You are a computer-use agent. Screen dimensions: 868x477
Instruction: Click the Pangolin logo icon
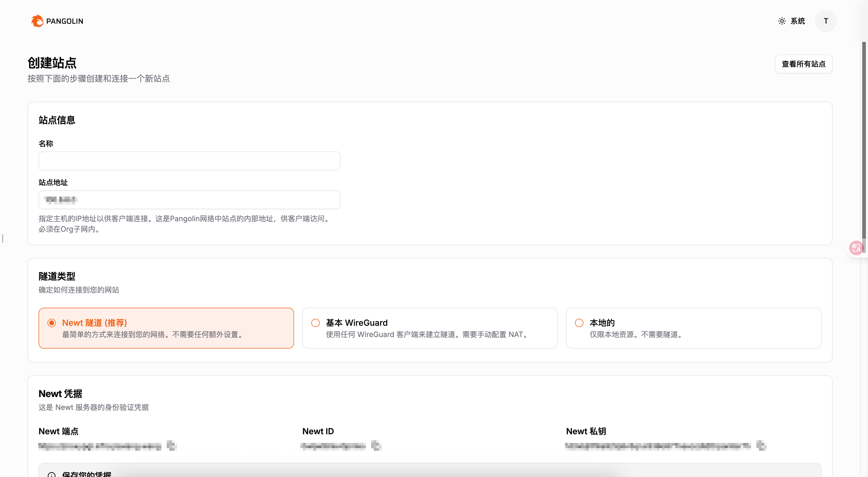[37, 21]
